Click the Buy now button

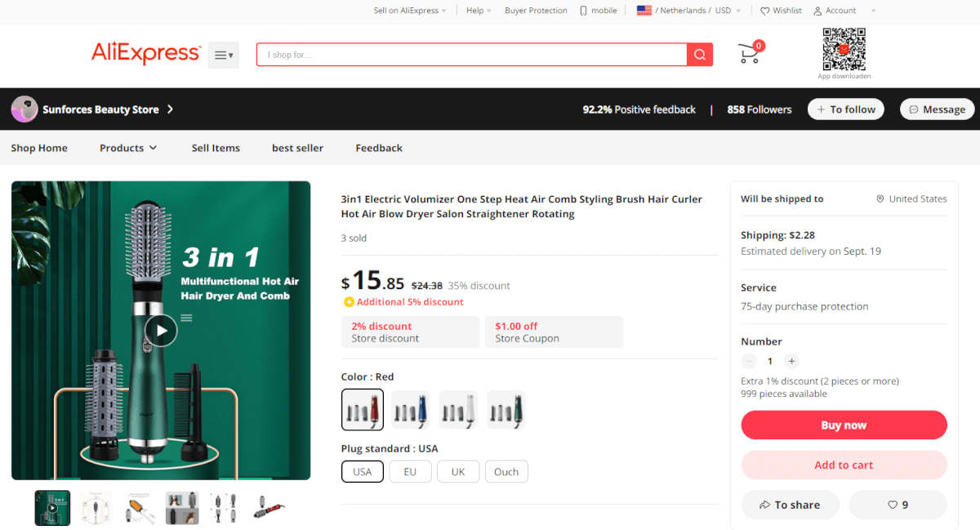844,425
